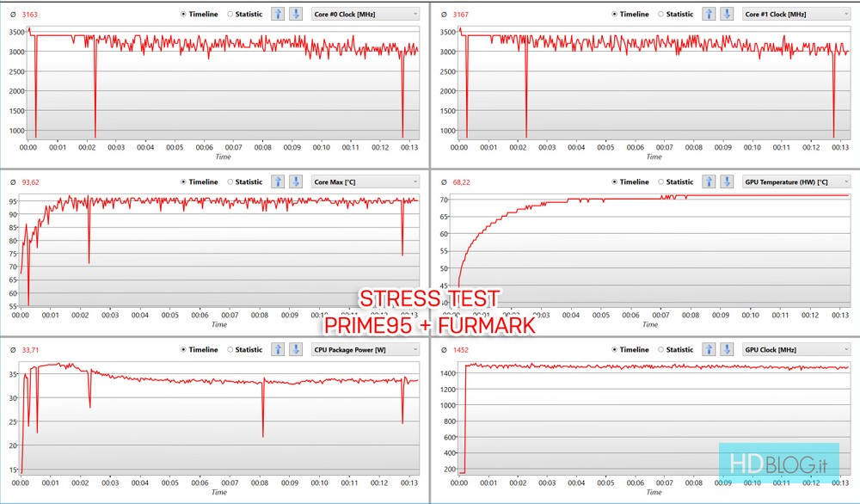
Task: Click the down arrow in Core #1 Clock panel
Action: pyautogui.click(x=727, y=15)
